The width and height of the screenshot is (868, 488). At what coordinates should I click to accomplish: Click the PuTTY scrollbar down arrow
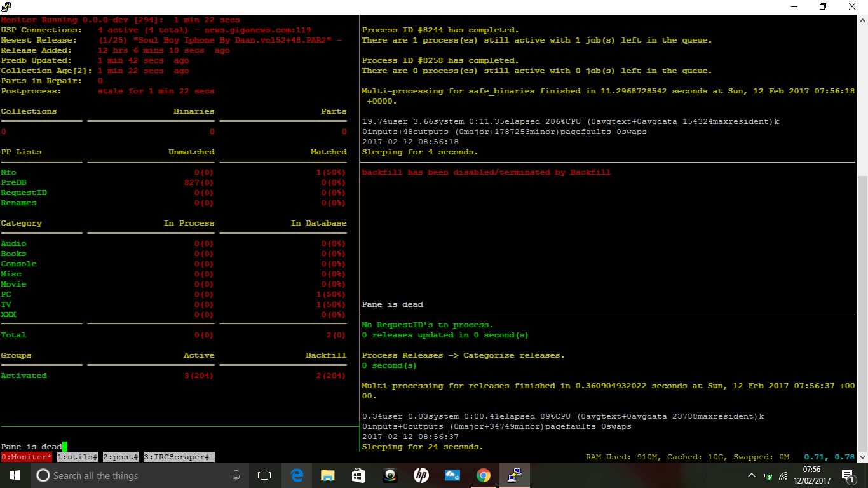[862, 457]
